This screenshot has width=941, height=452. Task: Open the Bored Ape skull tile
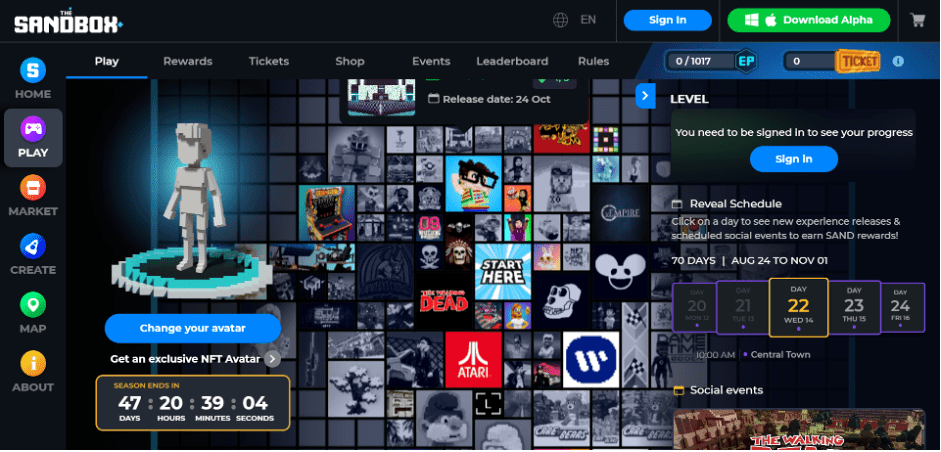(x=561, y=302)
